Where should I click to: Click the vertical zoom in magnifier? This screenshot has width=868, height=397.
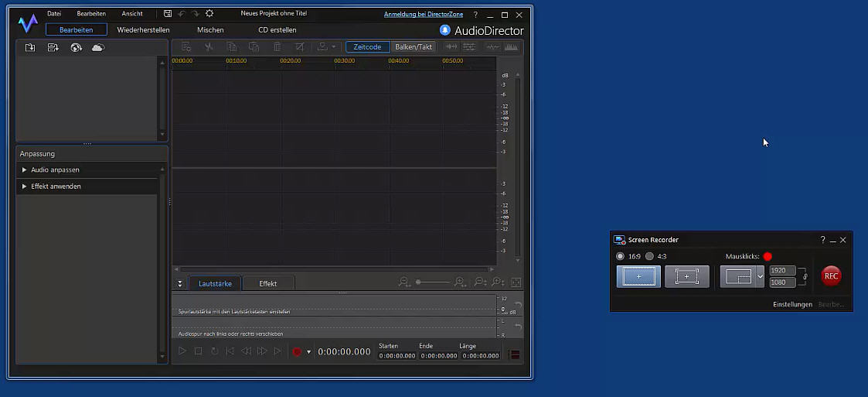(x=498, y=282)
